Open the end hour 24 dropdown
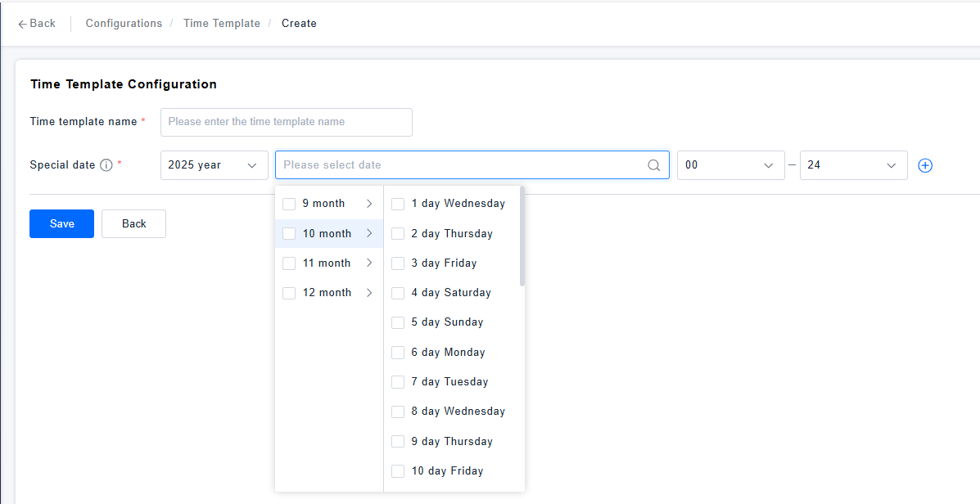The height and width of the screenshot is (504, 980). [853, 165]
